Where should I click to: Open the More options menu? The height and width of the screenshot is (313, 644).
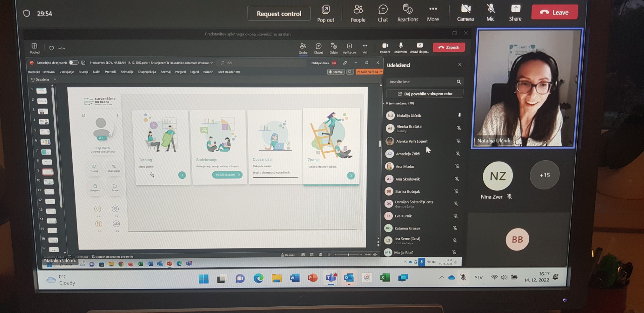[x=433, y=13]
